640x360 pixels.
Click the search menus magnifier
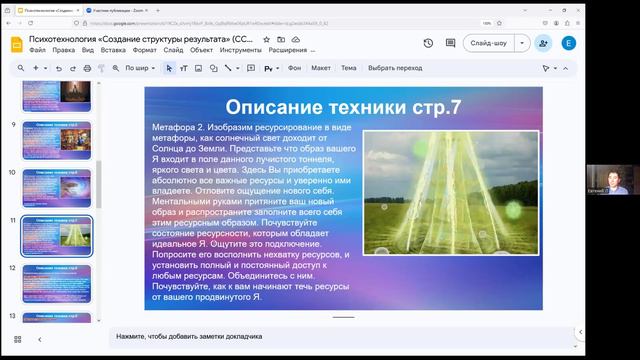[21, 68]
